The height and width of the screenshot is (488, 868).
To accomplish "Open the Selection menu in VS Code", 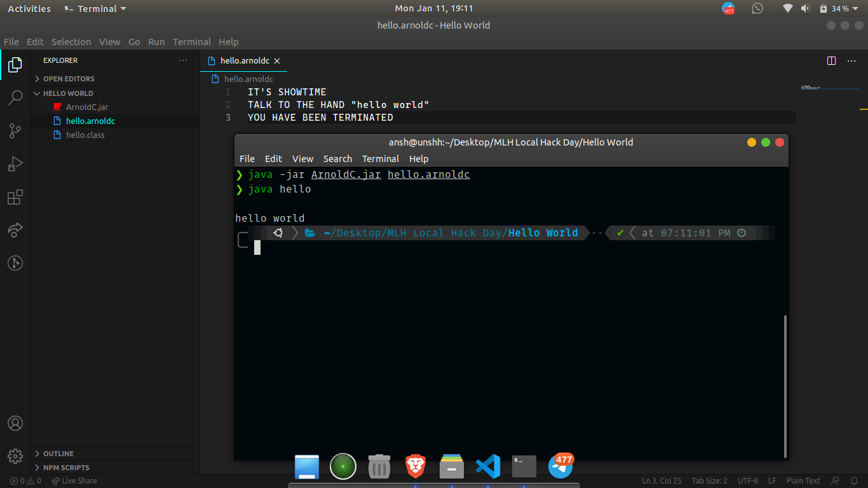I will pos(71,42).
